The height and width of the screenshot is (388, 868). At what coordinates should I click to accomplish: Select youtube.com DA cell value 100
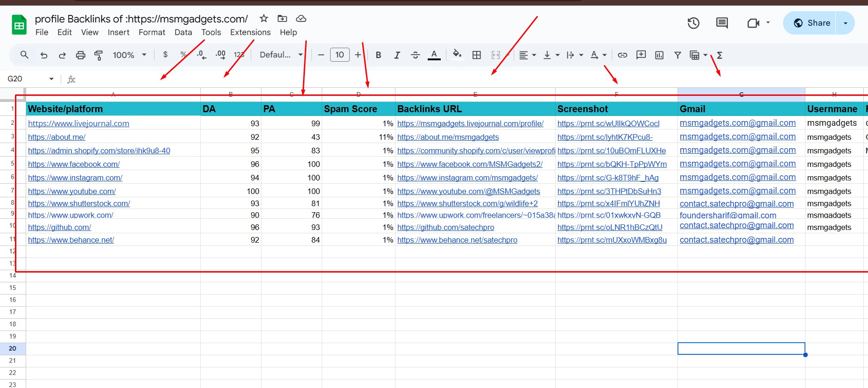(x=231, y=191)
